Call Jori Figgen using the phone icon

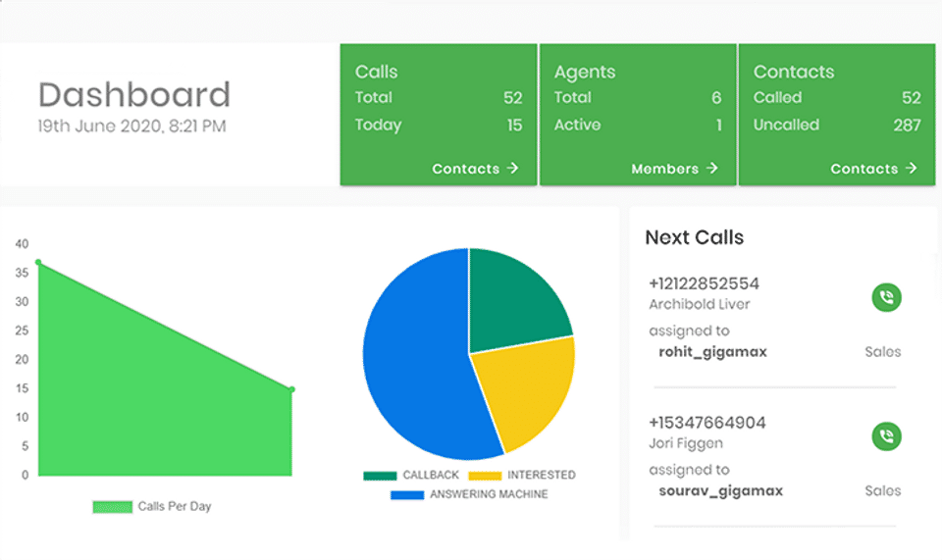886,436
